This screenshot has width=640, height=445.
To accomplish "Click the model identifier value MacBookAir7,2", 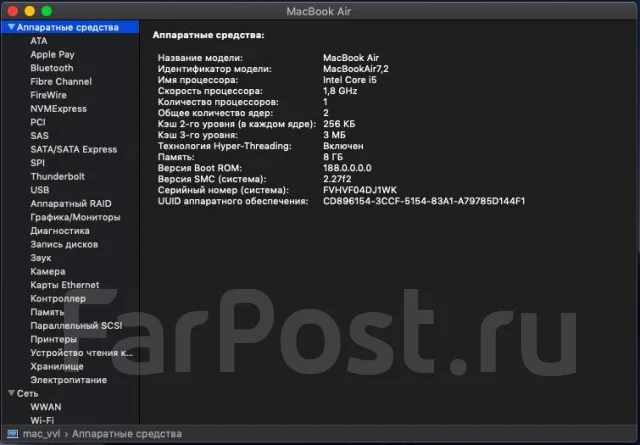I will click(x=356, y=69).
